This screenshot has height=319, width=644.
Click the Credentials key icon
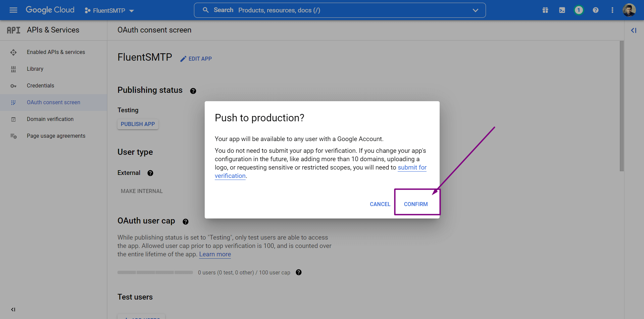pos(13,86)
